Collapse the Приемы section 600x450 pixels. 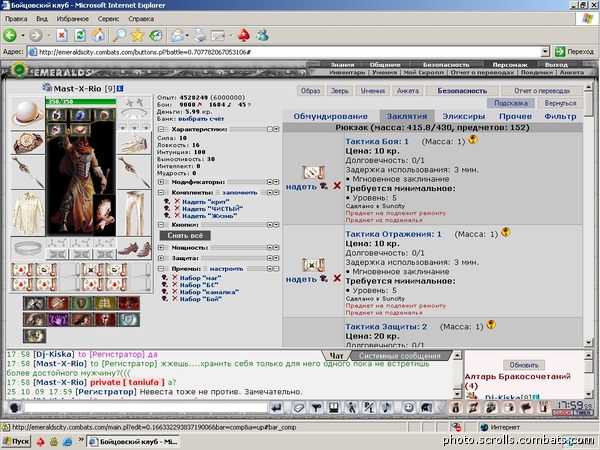click(x=161, y=269)
